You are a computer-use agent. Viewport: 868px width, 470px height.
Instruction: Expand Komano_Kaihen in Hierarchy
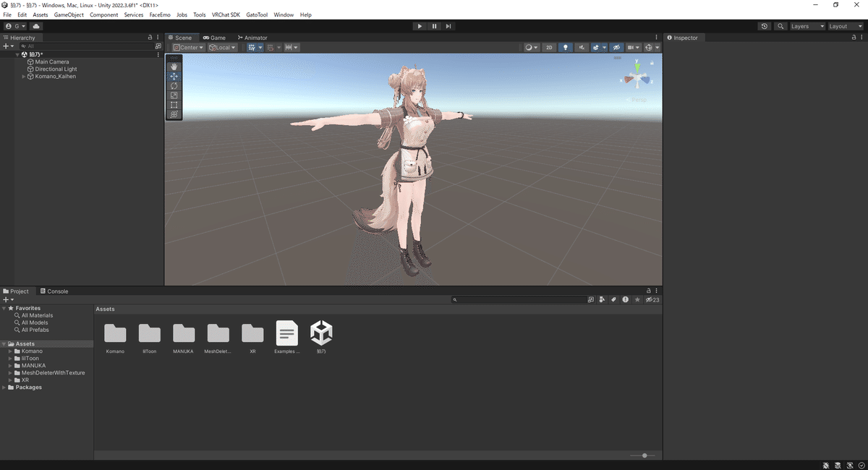tap(23, 77)
